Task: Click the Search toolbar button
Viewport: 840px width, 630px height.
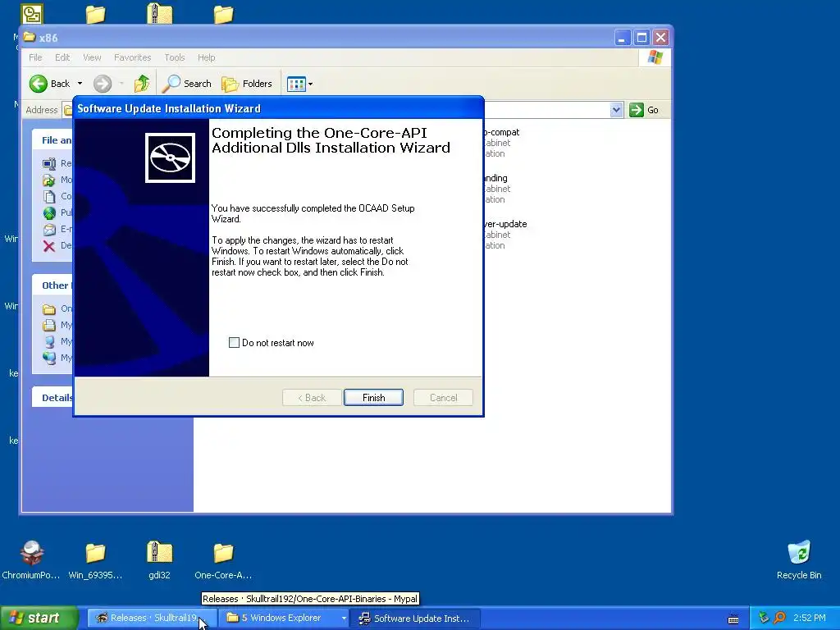Action: pos(186,84)
